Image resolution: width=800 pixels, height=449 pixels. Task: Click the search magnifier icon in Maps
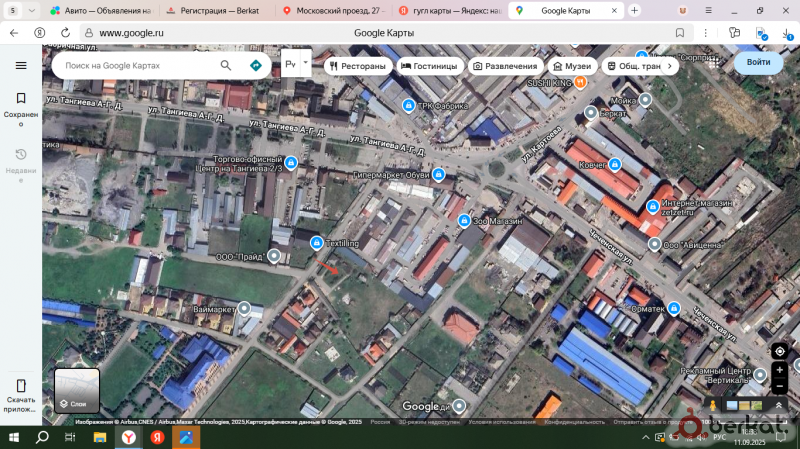[x=227, y=65]
